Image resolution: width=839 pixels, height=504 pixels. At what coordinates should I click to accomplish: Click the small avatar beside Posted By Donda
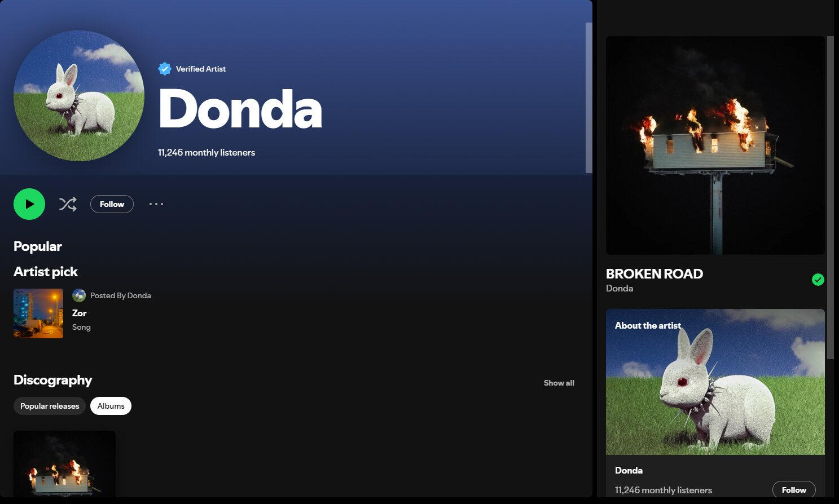point(79,295)
